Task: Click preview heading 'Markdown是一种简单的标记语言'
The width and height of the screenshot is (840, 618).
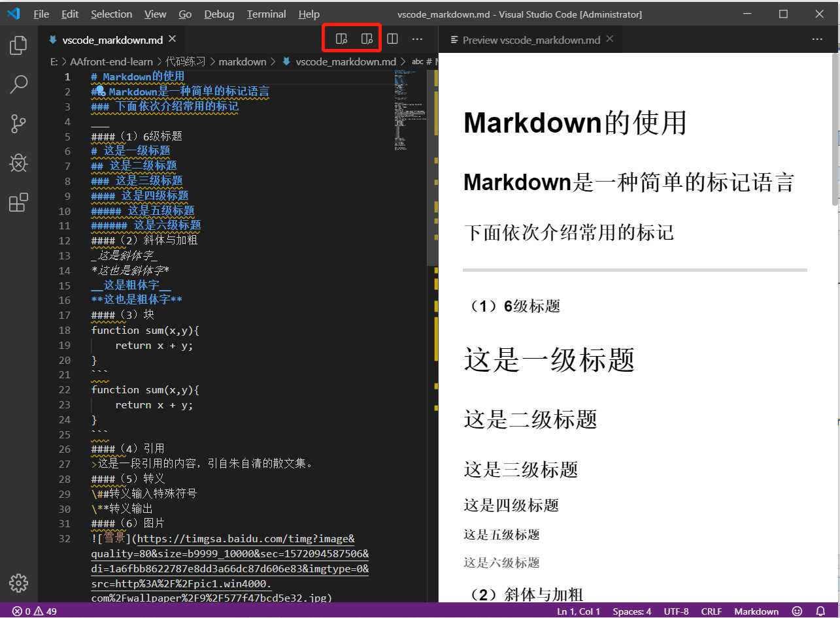Action: [628, 182]
